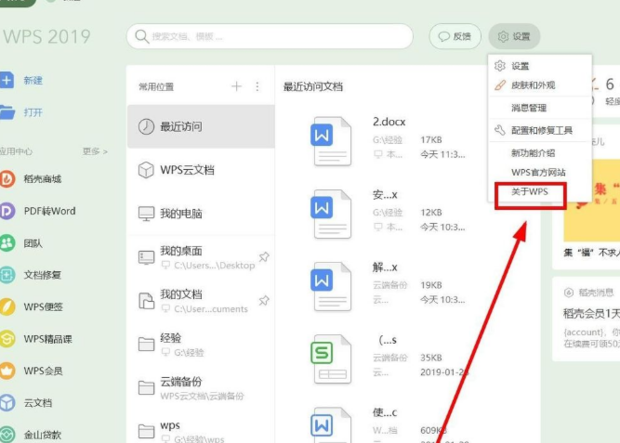The image size is (620, 443).
Task: Choose 设置 in dropdown menu
Action: pos(540,66)
